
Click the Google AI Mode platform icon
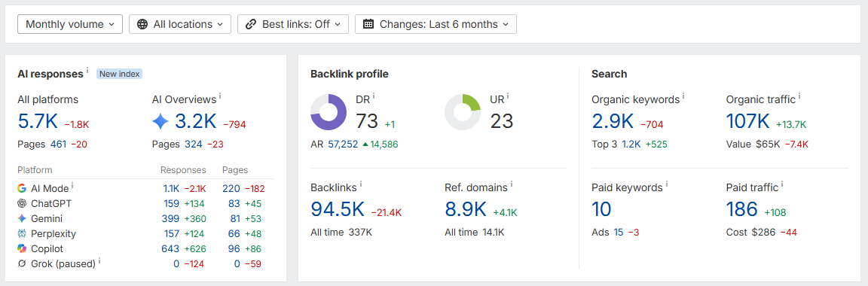click(x=22, y=189)
